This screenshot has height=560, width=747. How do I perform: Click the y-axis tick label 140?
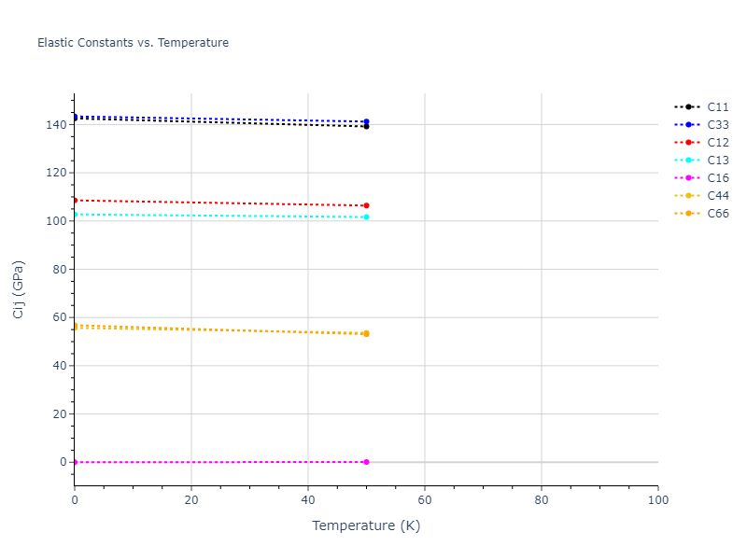coord(55,124)
